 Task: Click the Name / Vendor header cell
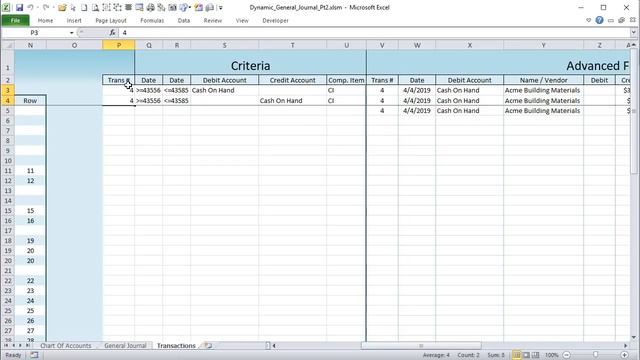click(543, 80)
